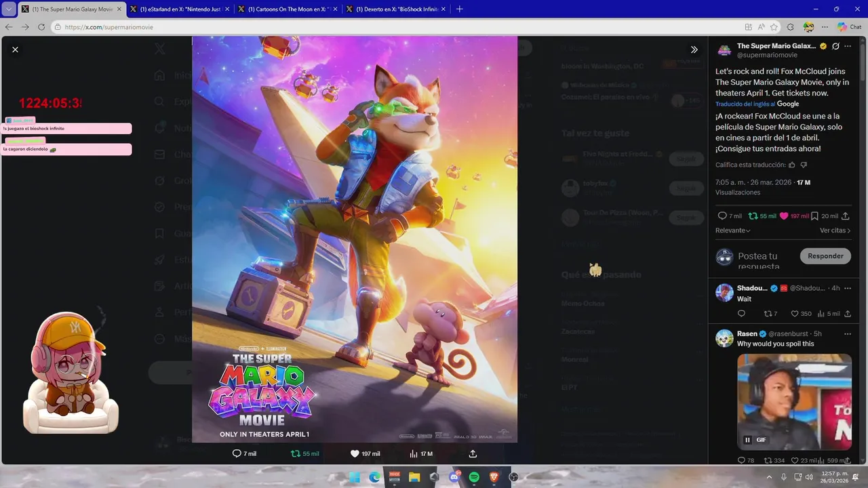Reply to the Shadou 'Wait' comment
This screenshot has width=868, height=488.
tap(741, 314)
